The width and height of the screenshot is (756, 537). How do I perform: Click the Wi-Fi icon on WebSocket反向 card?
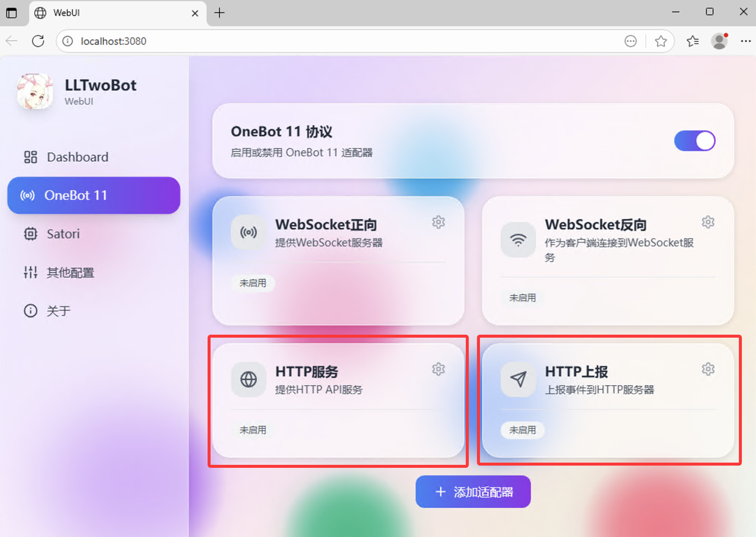(518, 240)
